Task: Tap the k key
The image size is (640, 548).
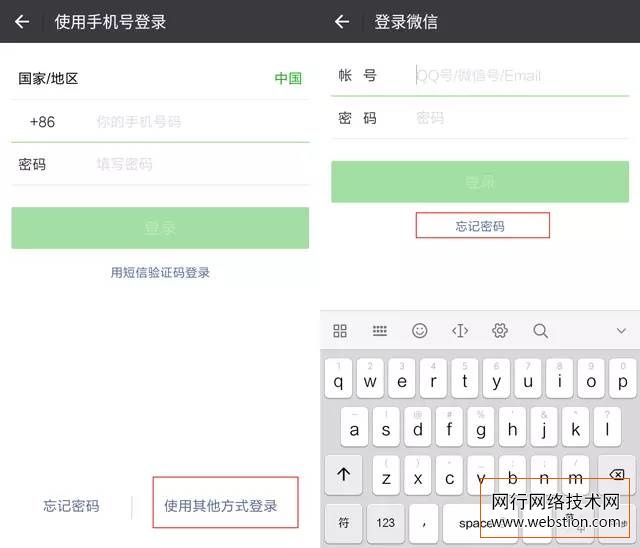Action: tap(576, 427)
